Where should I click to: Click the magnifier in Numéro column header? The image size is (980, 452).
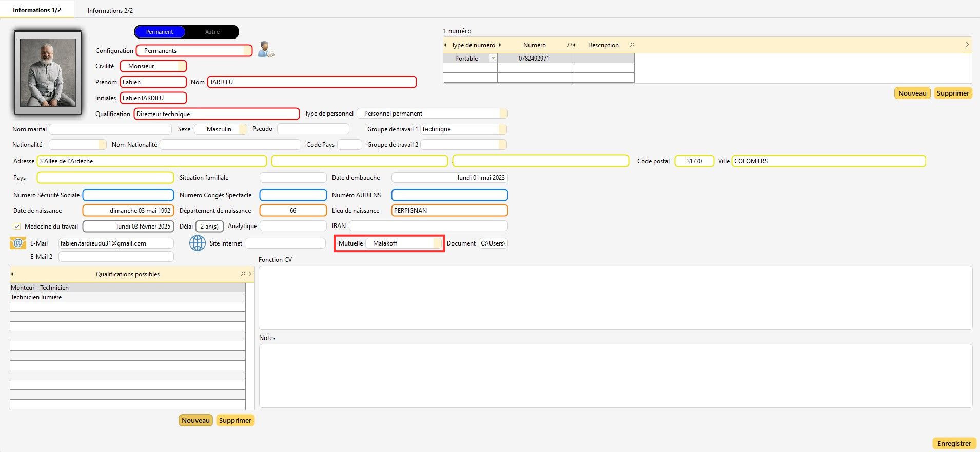pyautogui.click(x=569, y=45)
